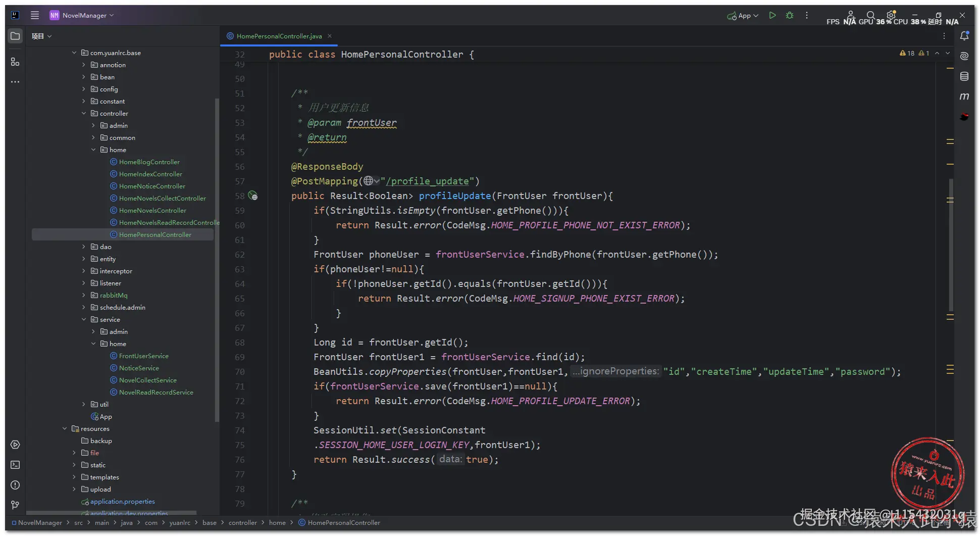The image size is (980, 536).
Task: Select HomePersonalController in the project tree
Action: (155, 234)
